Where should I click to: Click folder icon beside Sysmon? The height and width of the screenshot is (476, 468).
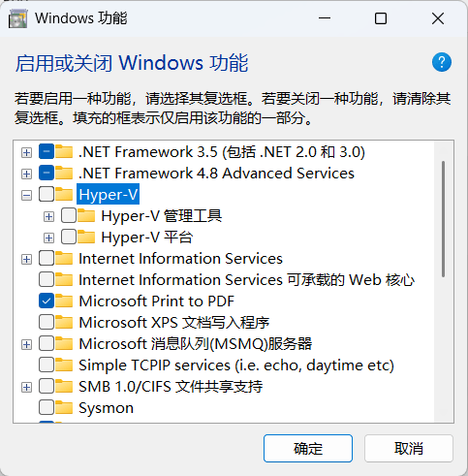(x=64, y=407)
